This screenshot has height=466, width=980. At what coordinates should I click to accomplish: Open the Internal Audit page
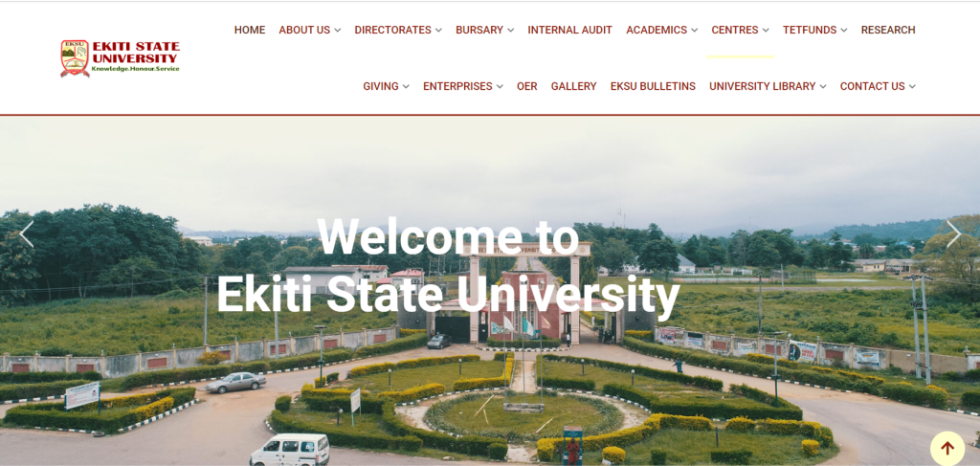(x=570, y=30)
